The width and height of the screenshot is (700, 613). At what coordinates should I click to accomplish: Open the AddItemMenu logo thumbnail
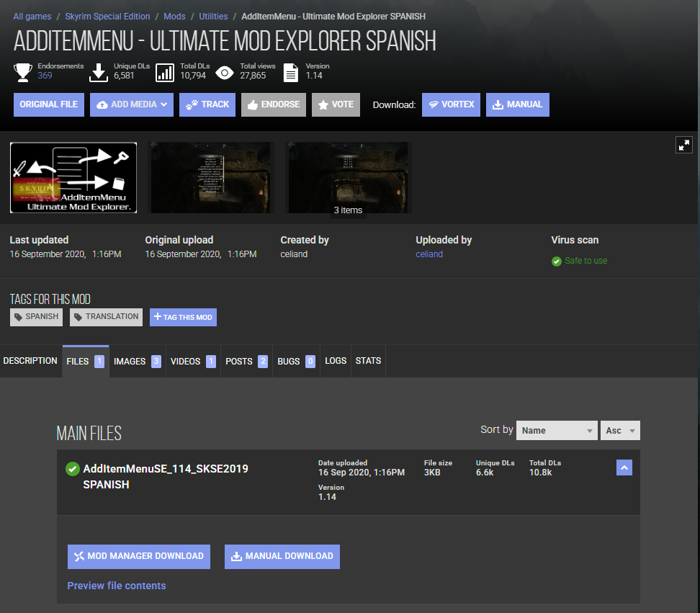coord(73,178)
